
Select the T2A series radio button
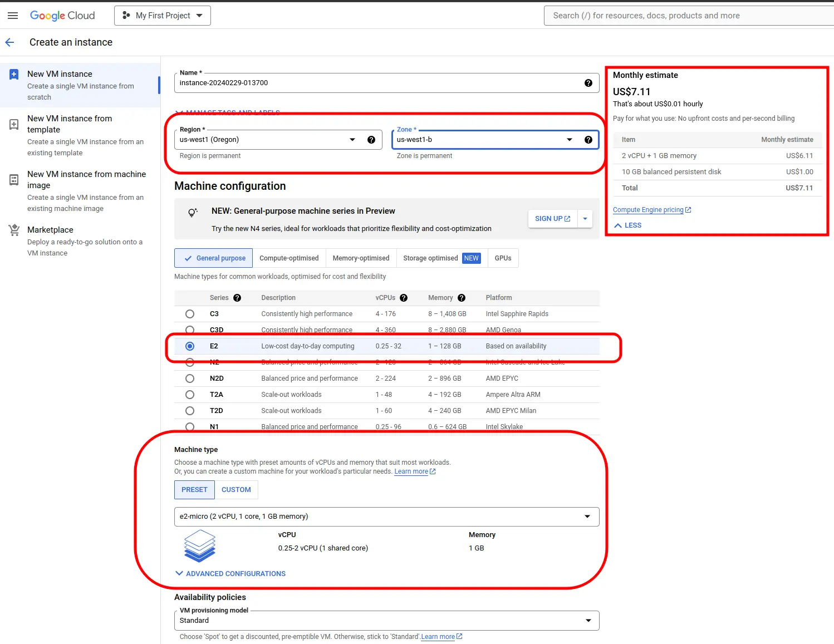tap(190, 395)
